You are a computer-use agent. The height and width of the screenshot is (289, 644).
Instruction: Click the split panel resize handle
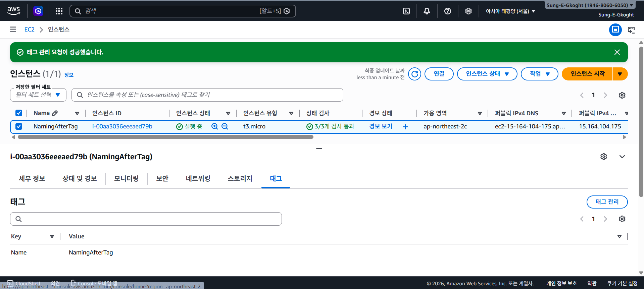point(319,148)
